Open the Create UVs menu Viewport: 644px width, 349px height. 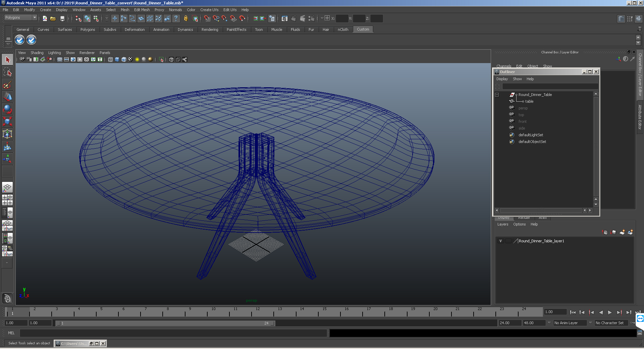click(209, 10)
